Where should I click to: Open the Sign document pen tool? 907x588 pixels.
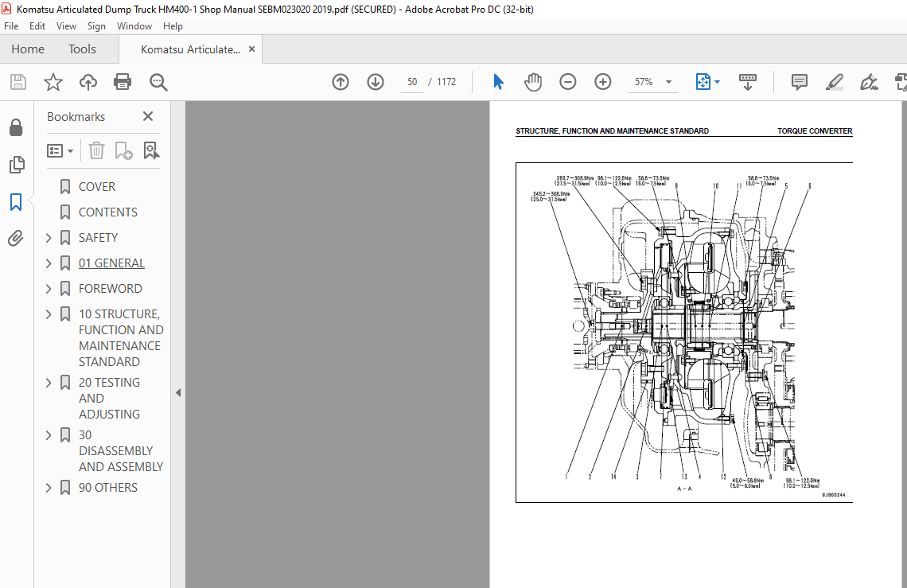pos(869,82)
